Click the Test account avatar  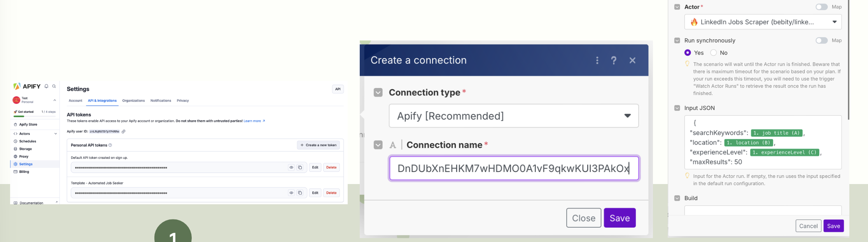pyautogui.click(x=16, y=100)
